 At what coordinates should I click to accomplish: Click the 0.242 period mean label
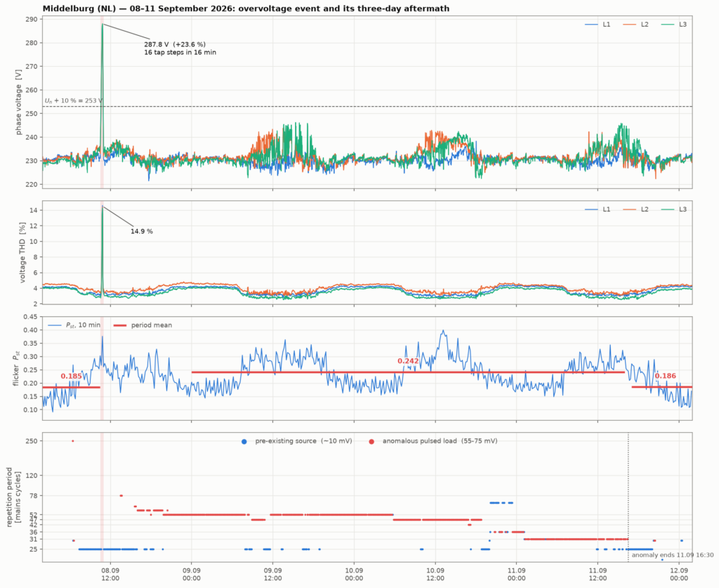[408, 361]
